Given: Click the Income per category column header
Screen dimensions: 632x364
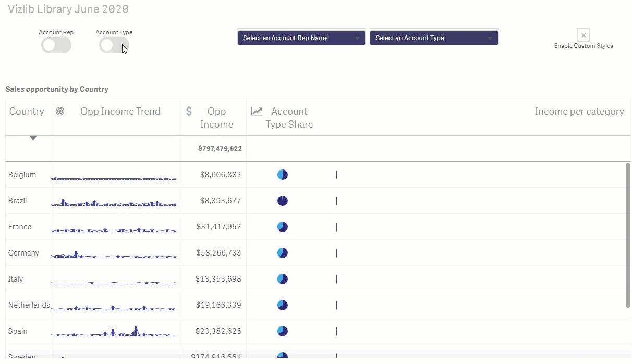Looking at the screenshot, I should 579,111.
